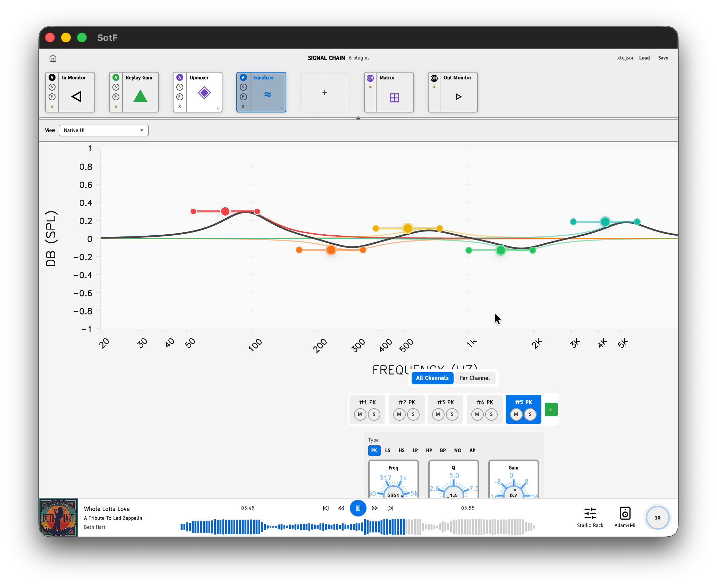Viewport: 717px width, 588px height.
Task: Toggle Replay Gain active A button
Action: tap(116, 77)
